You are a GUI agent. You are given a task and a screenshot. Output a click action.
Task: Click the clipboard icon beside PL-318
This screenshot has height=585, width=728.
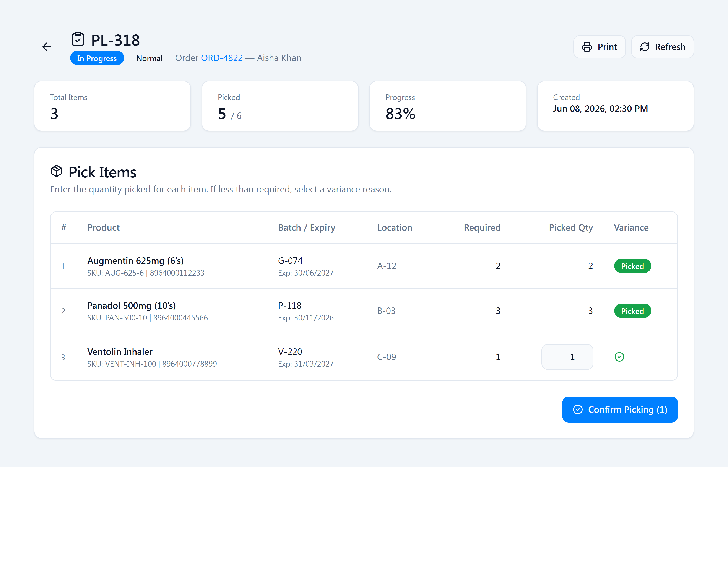click(x=78, y=39)
